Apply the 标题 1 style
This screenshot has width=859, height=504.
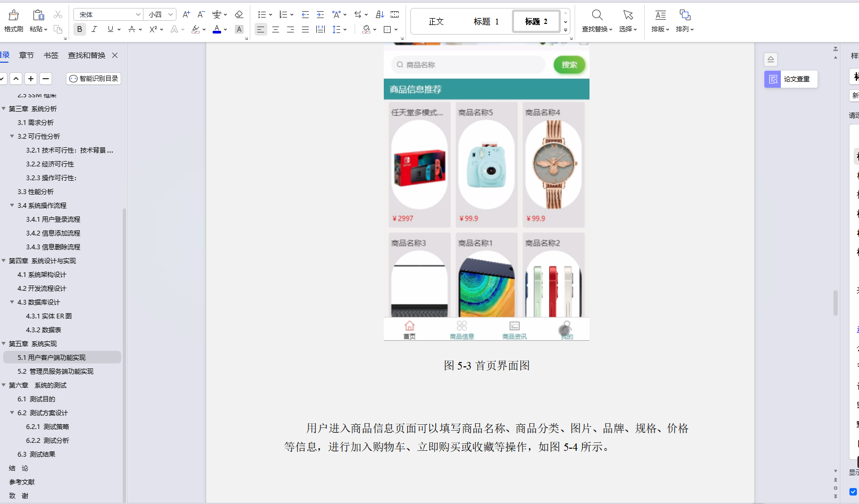(486, 21)
